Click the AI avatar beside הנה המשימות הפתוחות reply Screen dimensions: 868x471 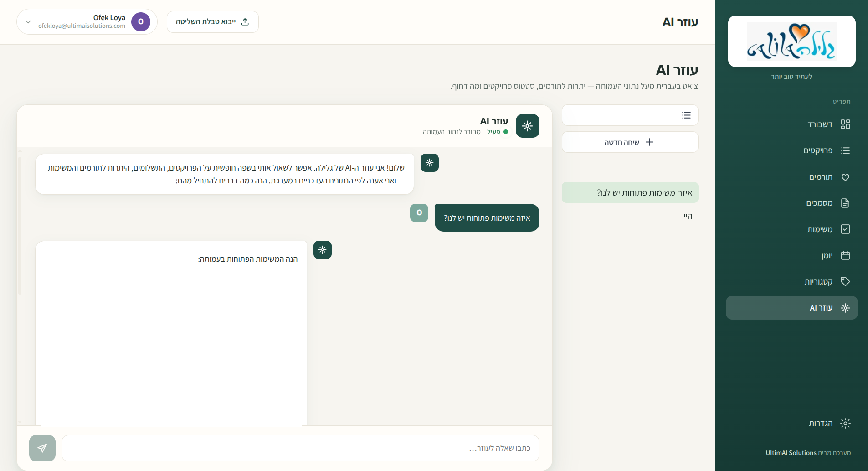(x=323, y=250)
